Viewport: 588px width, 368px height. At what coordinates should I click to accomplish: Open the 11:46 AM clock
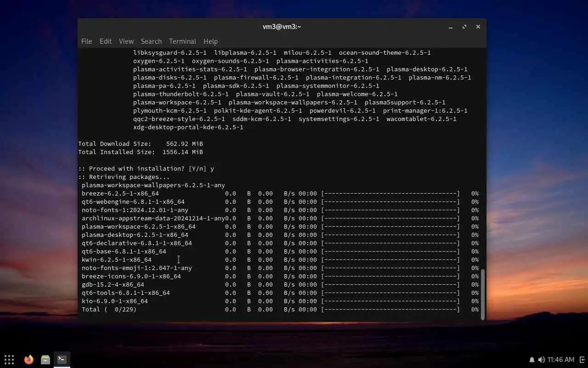click(561, 360)
